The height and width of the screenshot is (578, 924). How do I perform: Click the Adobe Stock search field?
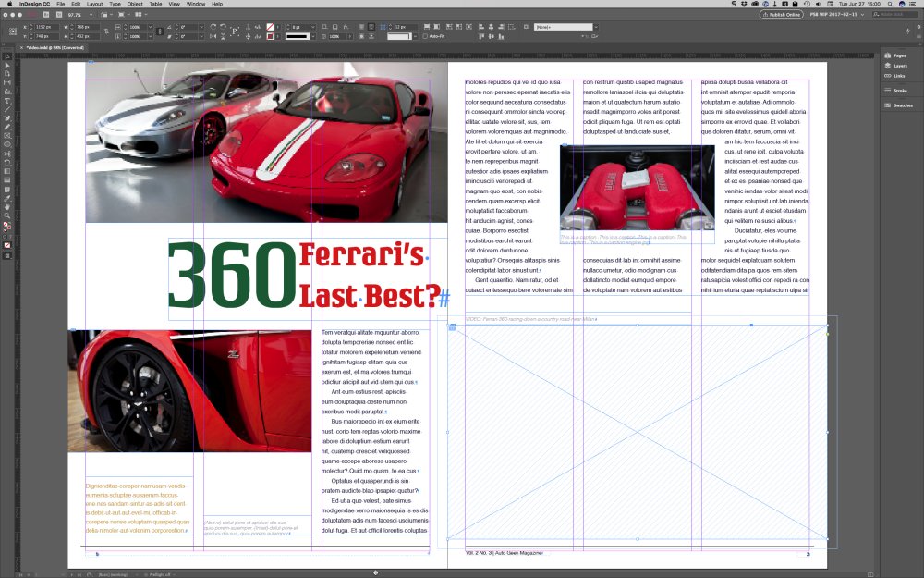tap(894, 14)
